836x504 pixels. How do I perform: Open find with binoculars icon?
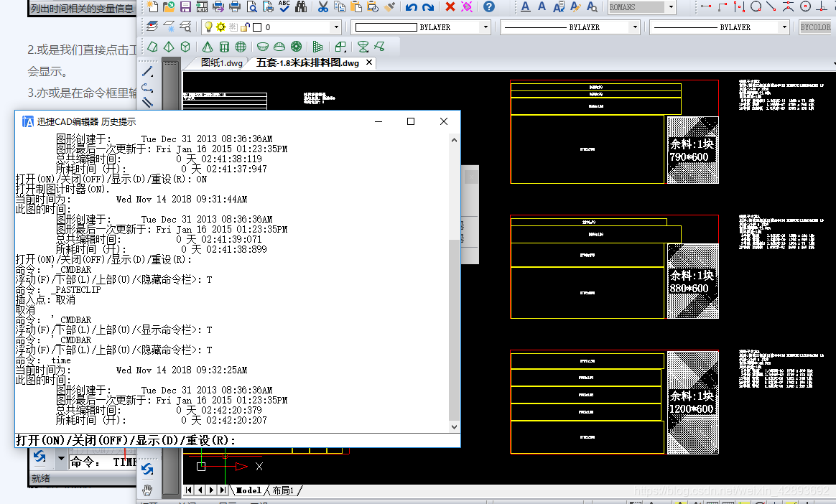(x=301, y=6)
